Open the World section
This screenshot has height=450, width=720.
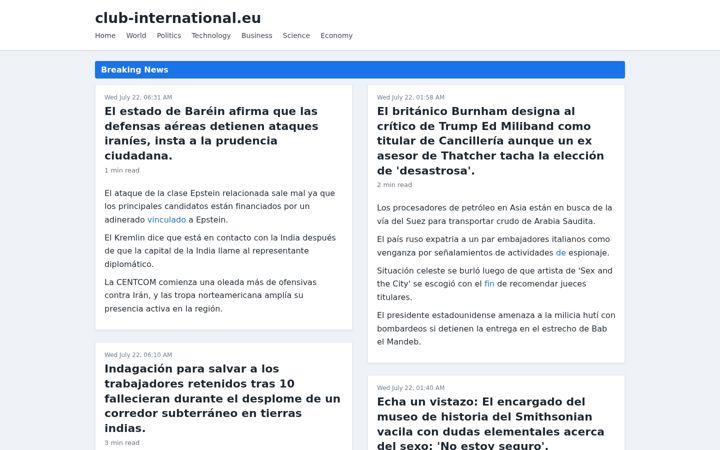(136, 35)
